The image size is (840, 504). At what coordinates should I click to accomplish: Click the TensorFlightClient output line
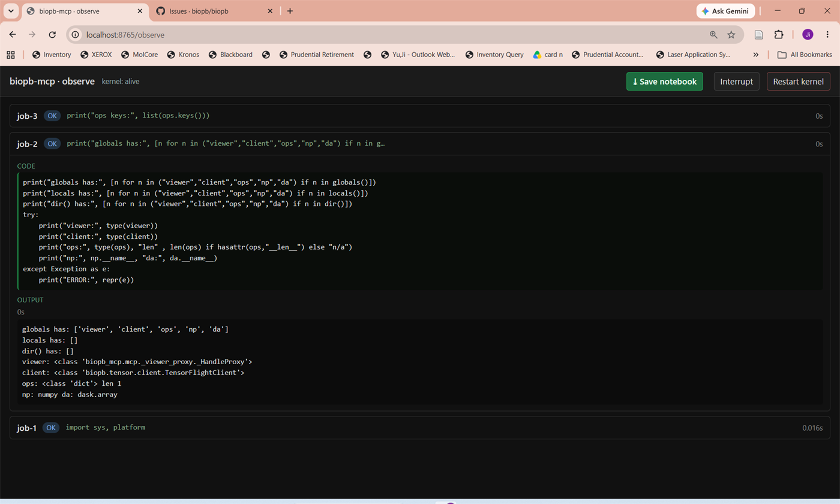tap(133, 373)
